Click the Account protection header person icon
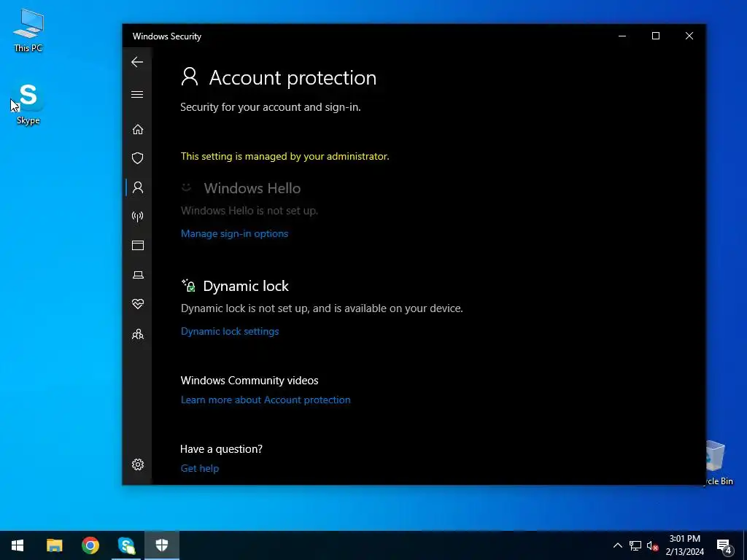 (x=190, y=77)
